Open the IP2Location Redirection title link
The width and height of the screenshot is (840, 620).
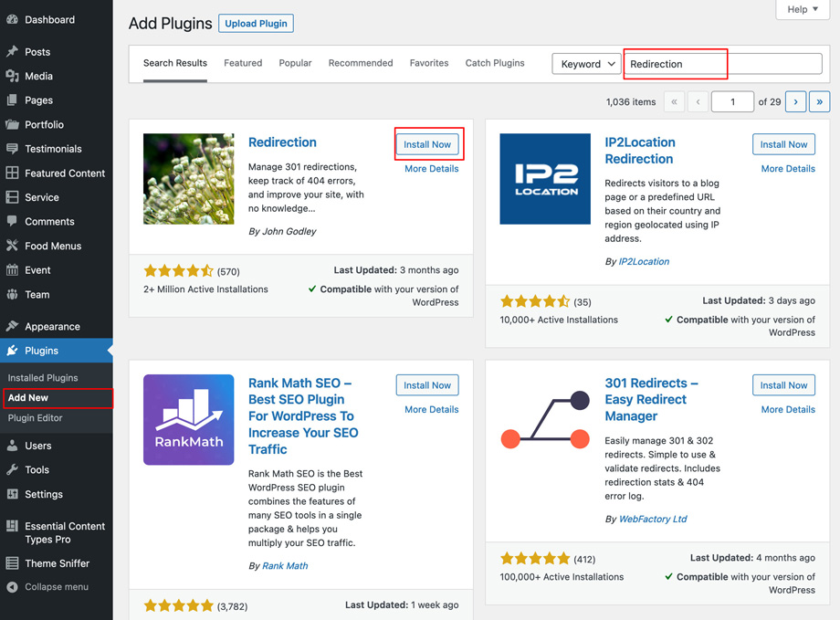pos(640,151)
